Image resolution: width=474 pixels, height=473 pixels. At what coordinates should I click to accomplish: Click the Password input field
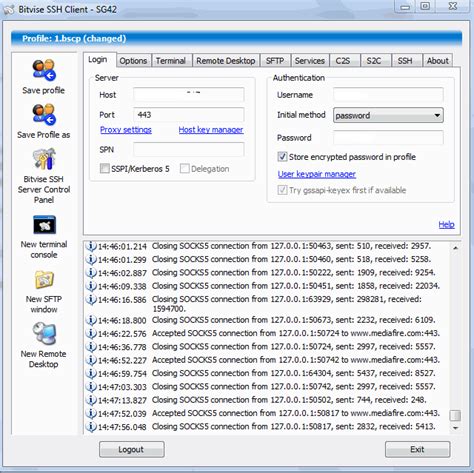(388, 137)
